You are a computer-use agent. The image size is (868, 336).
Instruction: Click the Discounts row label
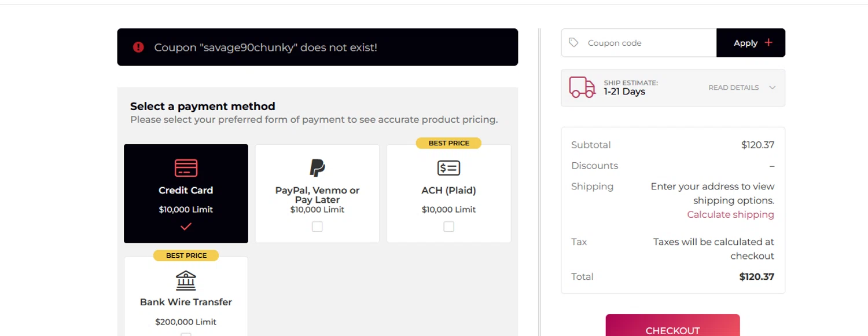pos(594,166)
